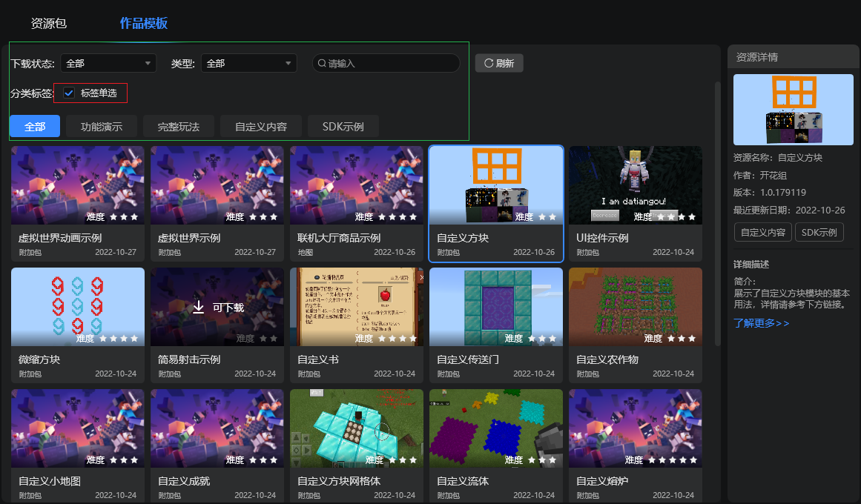Screen dimensions: 861x504
Task: Open the 自定义成就 thumbnail
Action: (x=217, y=428)
